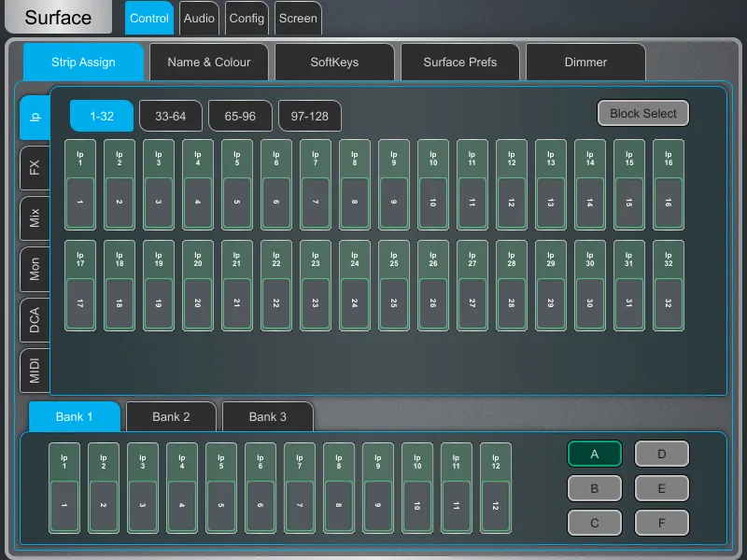The height and width of the screenshot is (560, 747).
Task: Open the Surface Prefs tab
Action: pyautogui.click(x=460, y=62)
